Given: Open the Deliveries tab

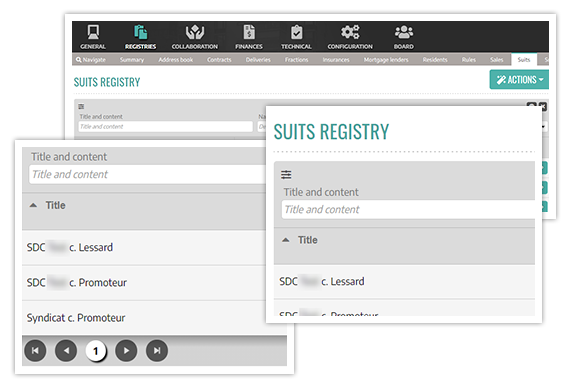Looking at the screenshot, I should point(258,60).
